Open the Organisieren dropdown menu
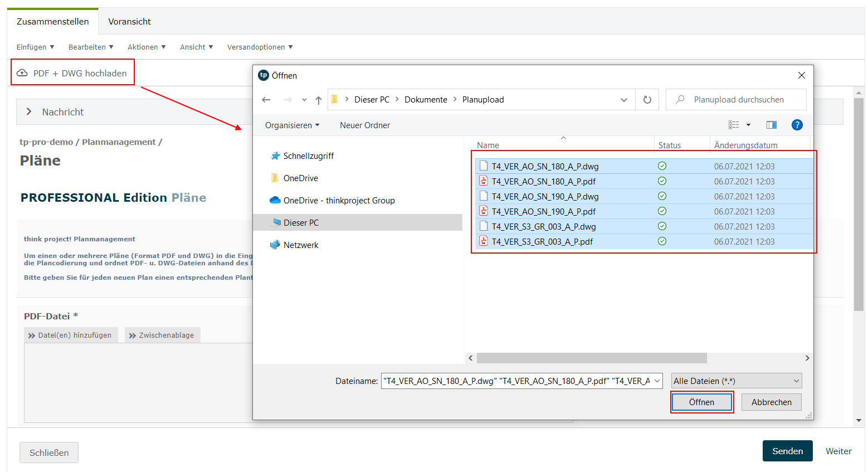Screen dimensions: 868x472 click(292, 125)
